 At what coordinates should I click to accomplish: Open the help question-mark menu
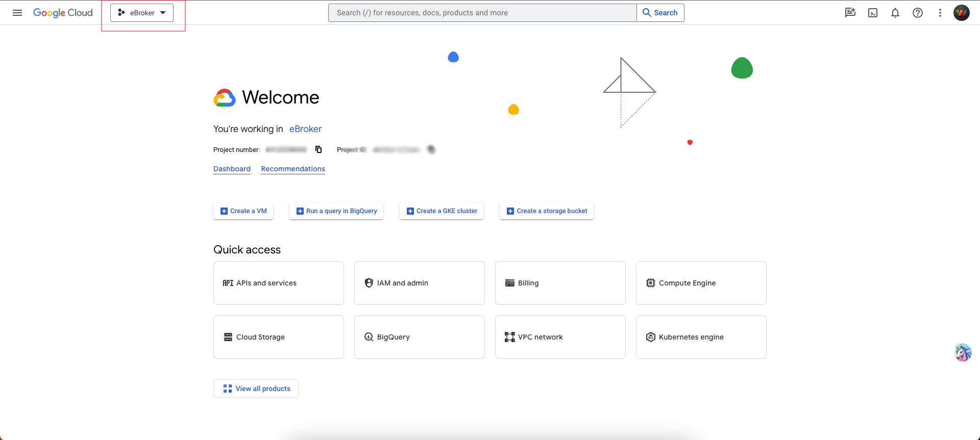[x=918, y=13]
